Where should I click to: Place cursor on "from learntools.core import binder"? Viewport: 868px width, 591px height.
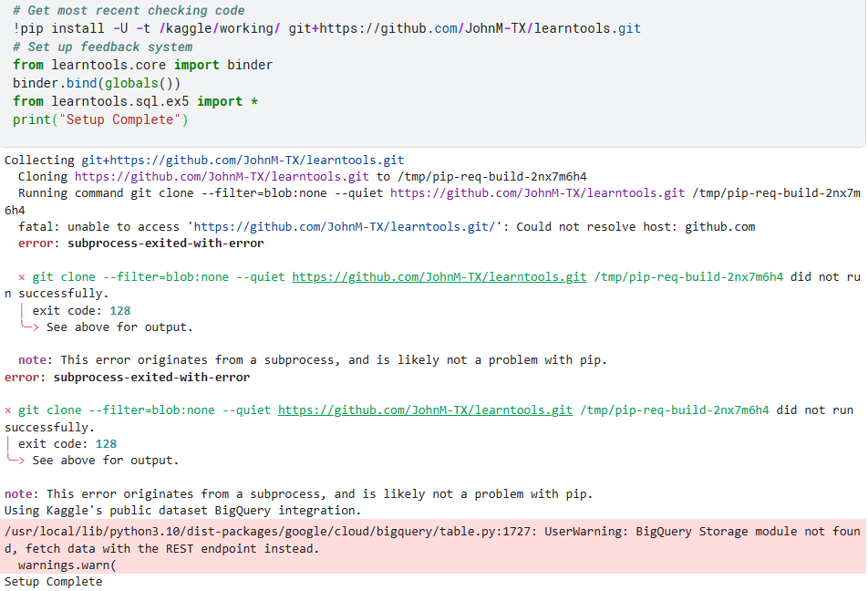pyautogui.click(x=143, y=65)
